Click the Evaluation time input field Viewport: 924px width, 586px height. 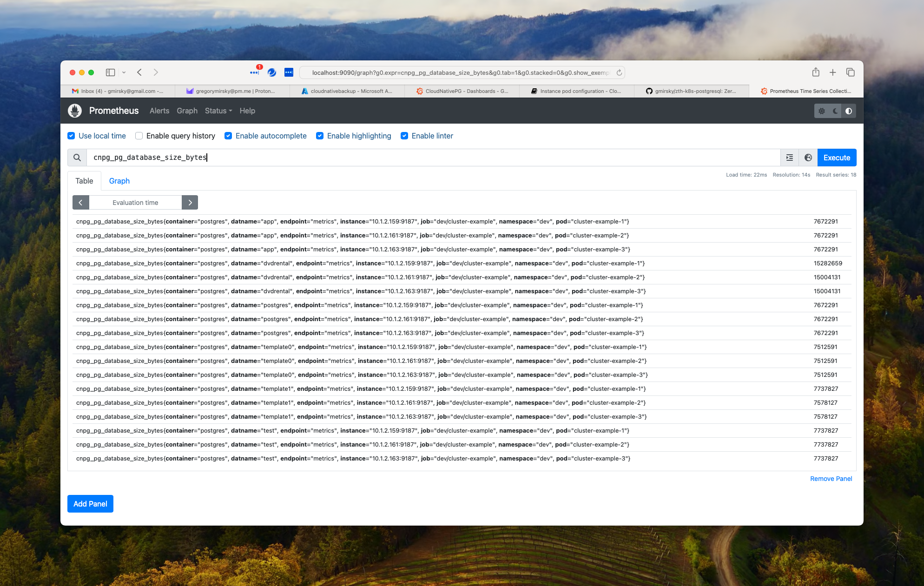[x=135, y=203]
